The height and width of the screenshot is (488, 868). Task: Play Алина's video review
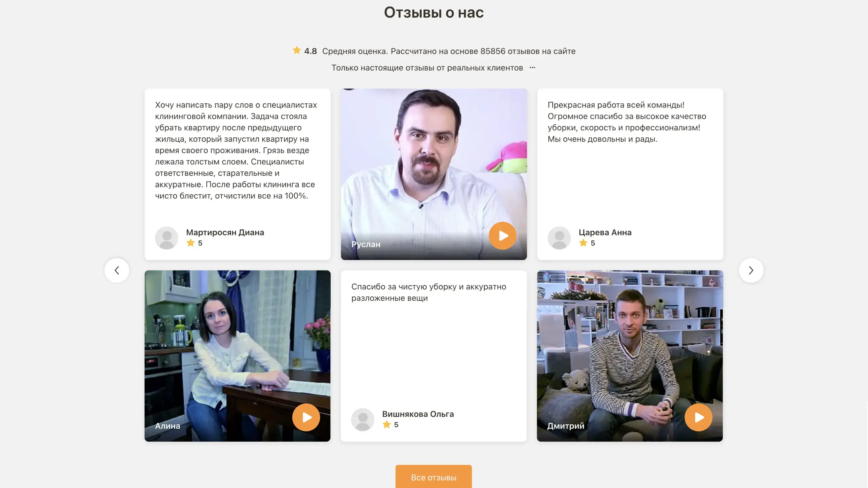coord(306,417)
